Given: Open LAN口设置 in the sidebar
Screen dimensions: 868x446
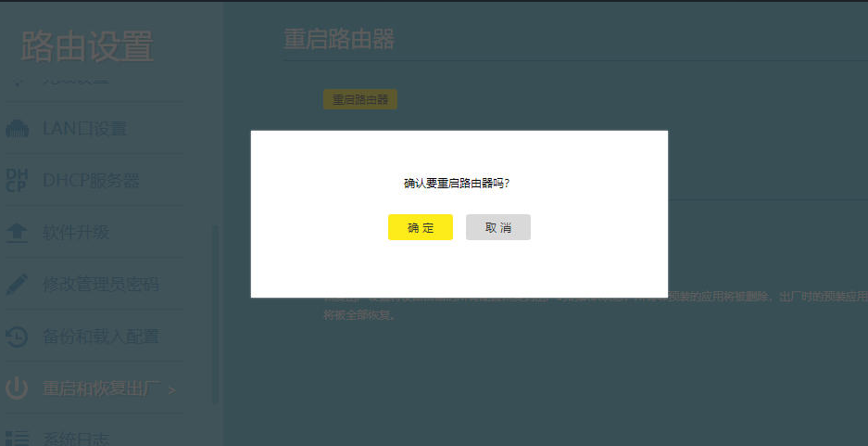Looking at the screenshot, I should point(84,129).
